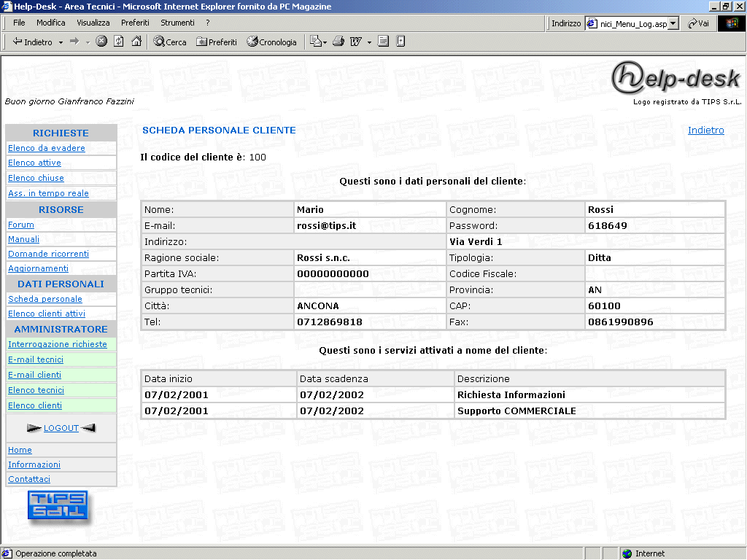Open the Strumenti menu
Viewport: 747px width, 560px height.
click(x=177, y=23)
